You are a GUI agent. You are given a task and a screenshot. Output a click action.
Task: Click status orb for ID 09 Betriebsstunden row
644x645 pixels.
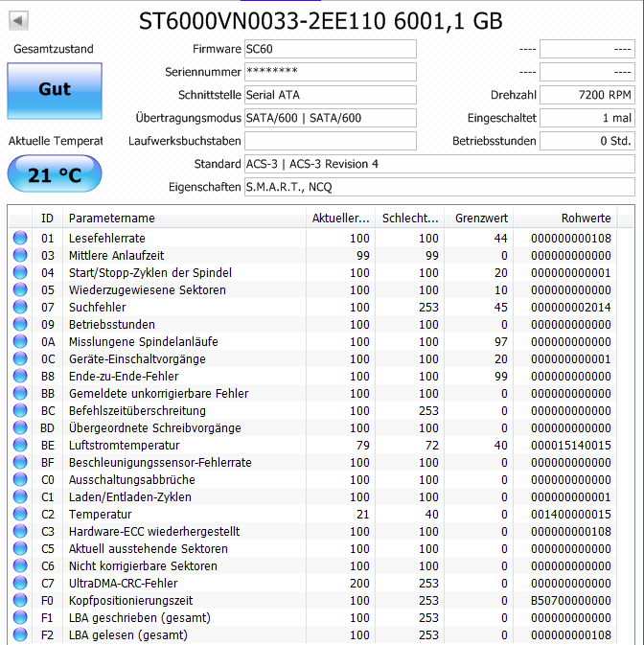point(20,324)
